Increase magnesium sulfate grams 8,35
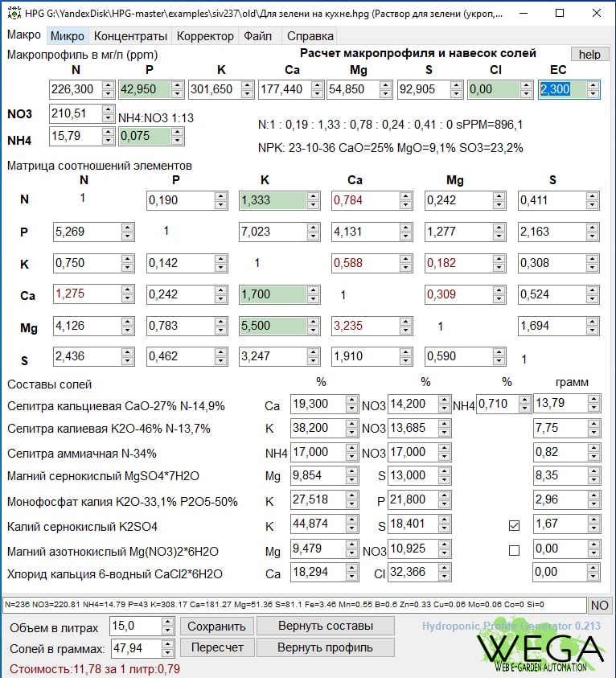 coord(594,470)
